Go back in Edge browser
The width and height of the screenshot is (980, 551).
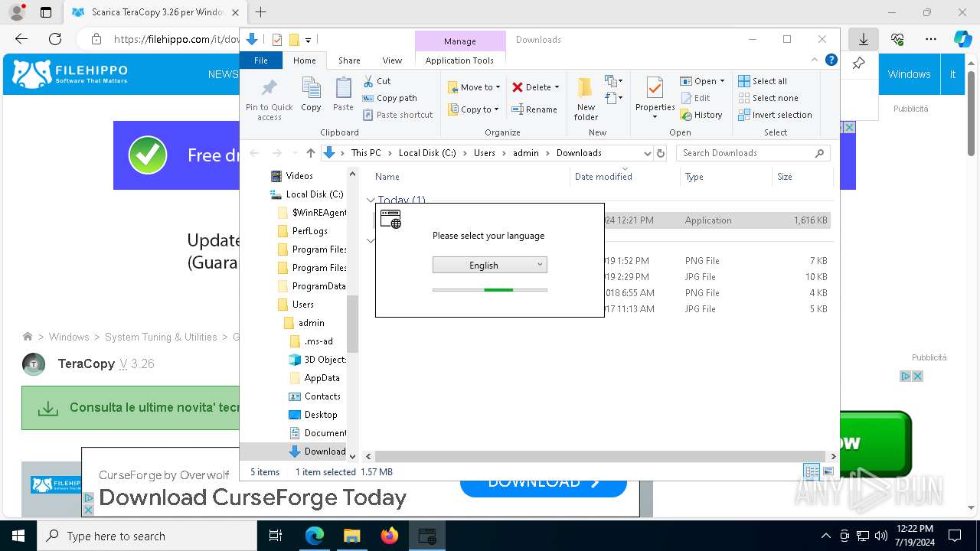point(21,39)
